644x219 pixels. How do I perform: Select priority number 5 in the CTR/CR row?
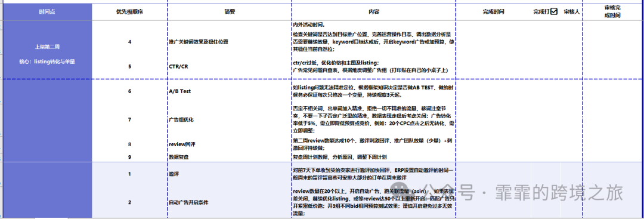(130, 66)
